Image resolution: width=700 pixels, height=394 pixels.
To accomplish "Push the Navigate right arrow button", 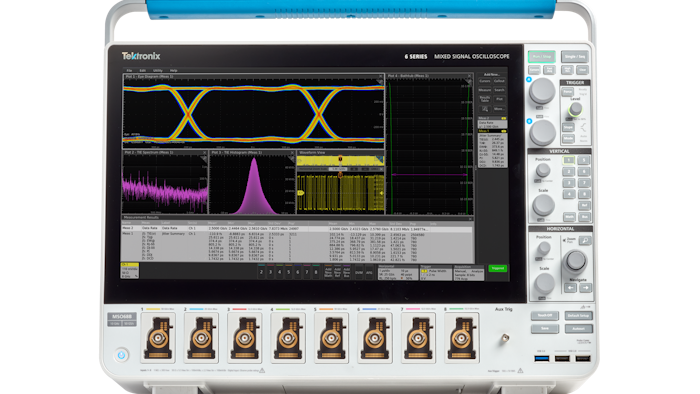I will [x=585, y=288].
